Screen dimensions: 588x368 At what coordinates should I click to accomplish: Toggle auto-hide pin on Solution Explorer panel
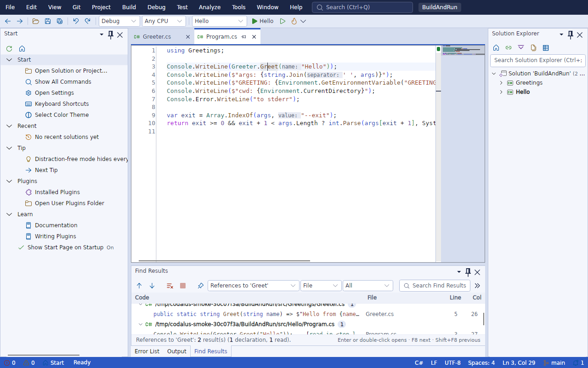pyautogui.click(x=571, y=34)
